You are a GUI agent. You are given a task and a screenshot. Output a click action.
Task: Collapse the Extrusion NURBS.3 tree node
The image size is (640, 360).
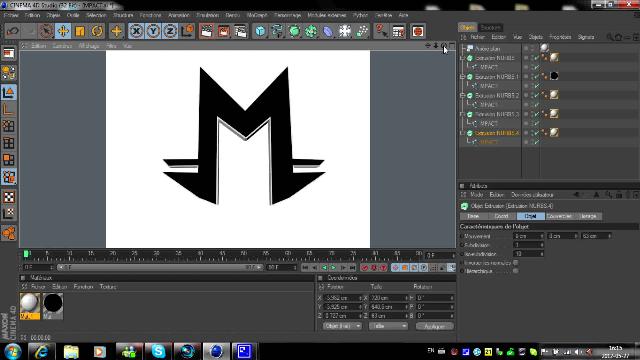[462, 114]
